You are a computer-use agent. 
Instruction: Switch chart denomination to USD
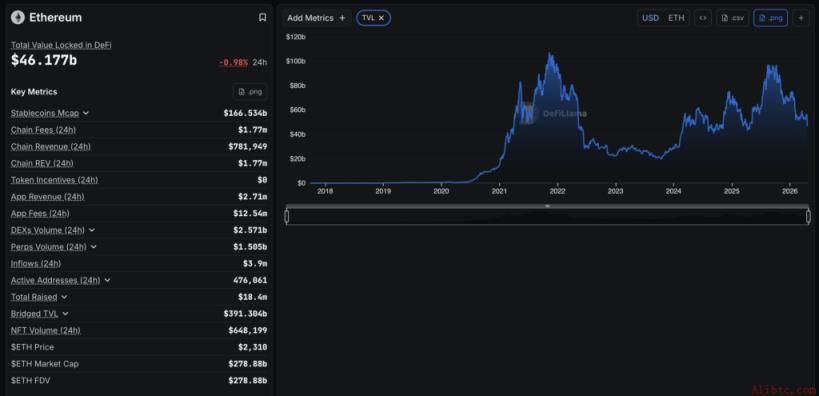(x=650, y=18)
